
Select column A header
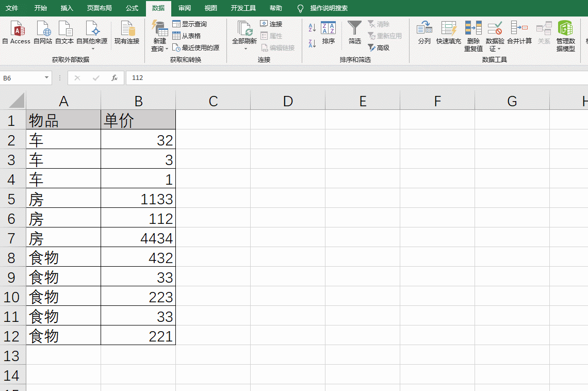63,101
